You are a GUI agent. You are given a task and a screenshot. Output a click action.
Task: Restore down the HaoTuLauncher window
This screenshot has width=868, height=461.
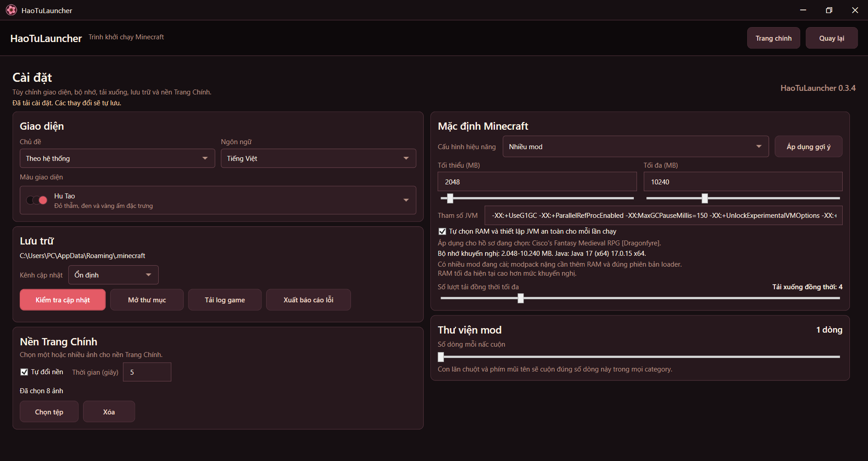coord(829,10)
